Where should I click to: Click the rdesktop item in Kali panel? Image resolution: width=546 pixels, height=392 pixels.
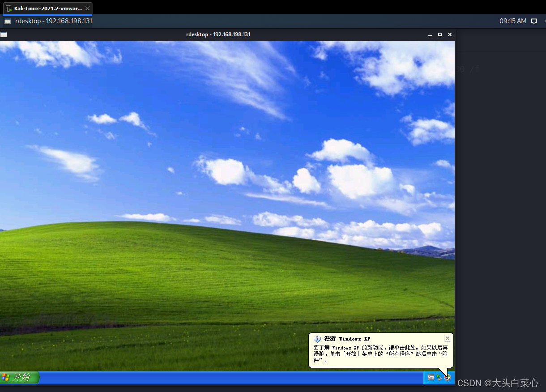tap(48, 21)
